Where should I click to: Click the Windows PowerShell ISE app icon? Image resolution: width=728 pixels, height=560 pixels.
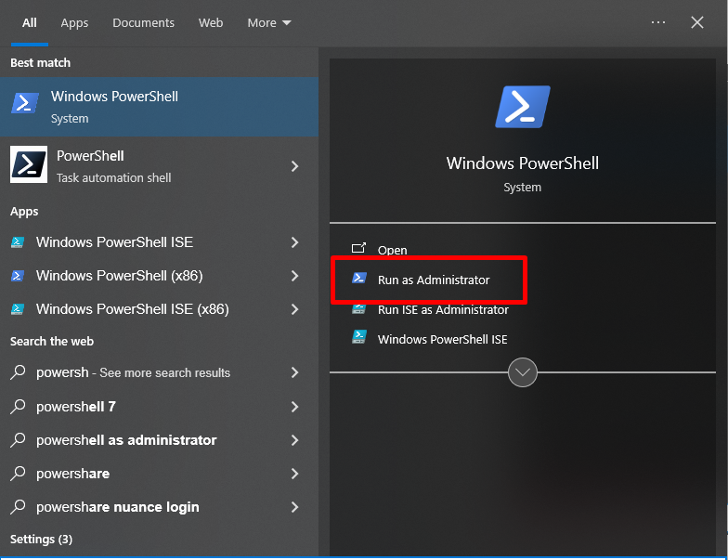coord(18,241)
